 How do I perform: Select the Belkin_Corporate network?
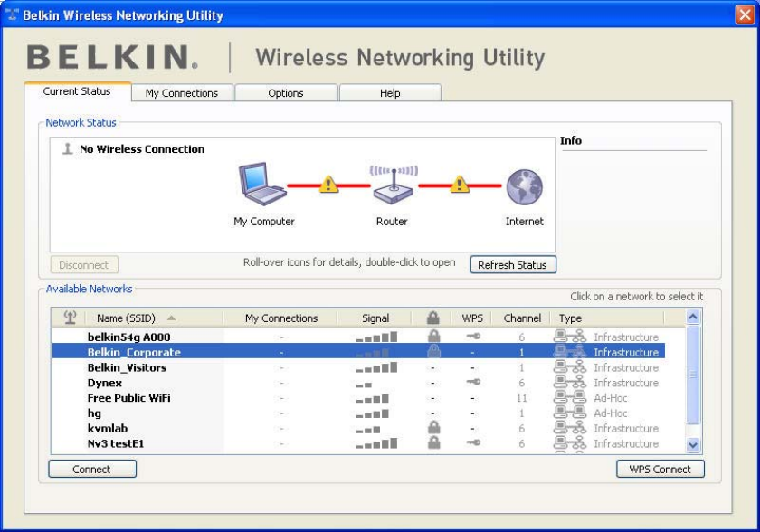coord(358,352)
